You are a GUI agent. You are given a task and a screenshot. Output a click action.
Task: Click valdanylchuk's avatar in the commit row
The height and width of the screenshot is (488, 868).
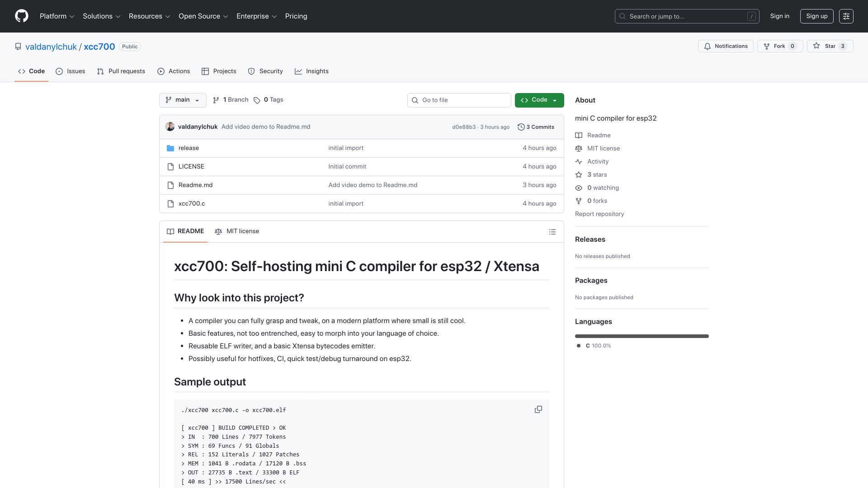170,127
